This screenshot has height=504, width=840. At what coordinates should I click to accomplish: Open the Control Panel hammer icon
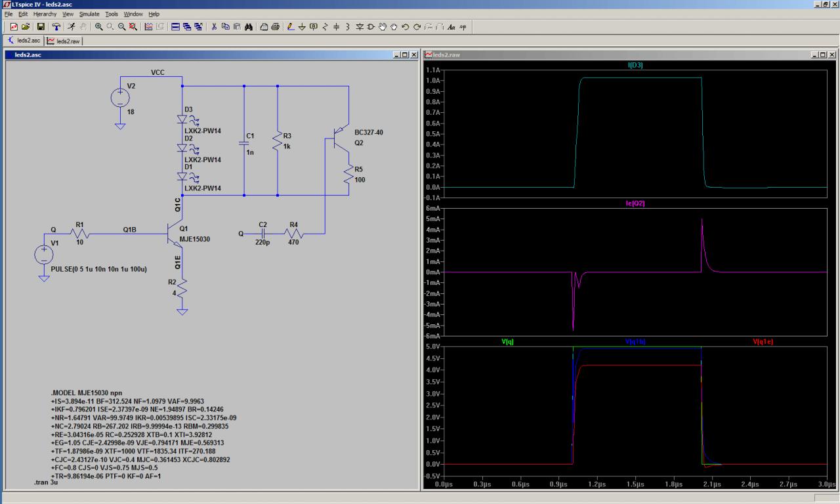click(x=56, y=27)
